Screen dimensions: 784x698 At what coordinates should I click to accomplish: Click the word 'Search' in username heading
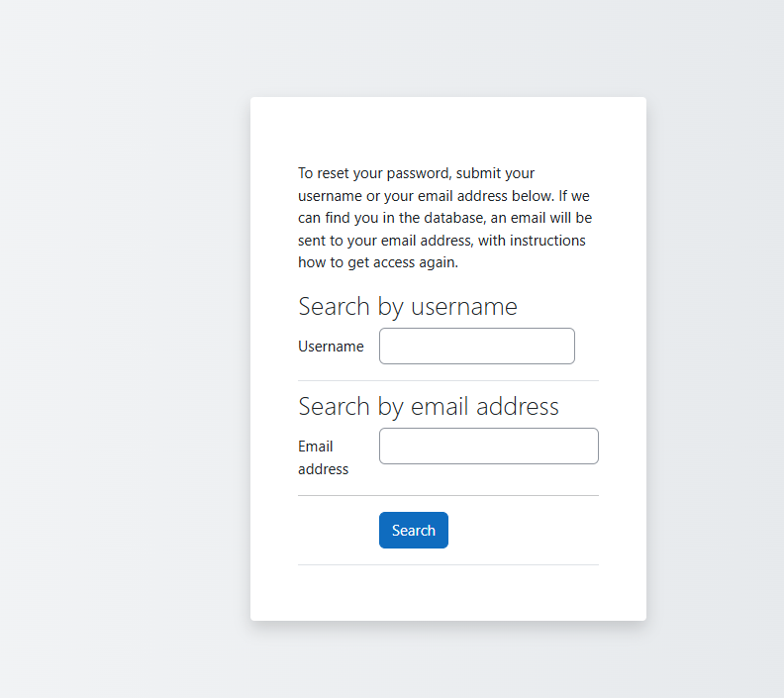[x=334, y=307]
